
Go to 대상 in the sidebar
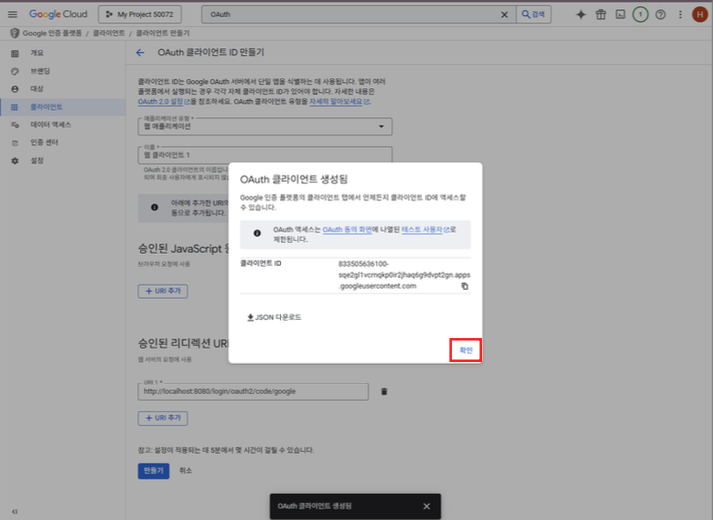(37, 89)
